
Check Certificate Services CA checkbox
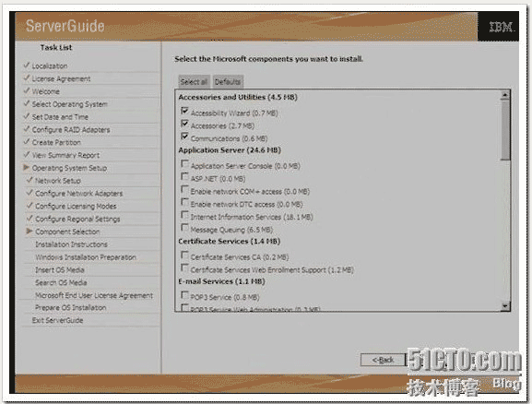pyautogui.click(x=184, y=255)
